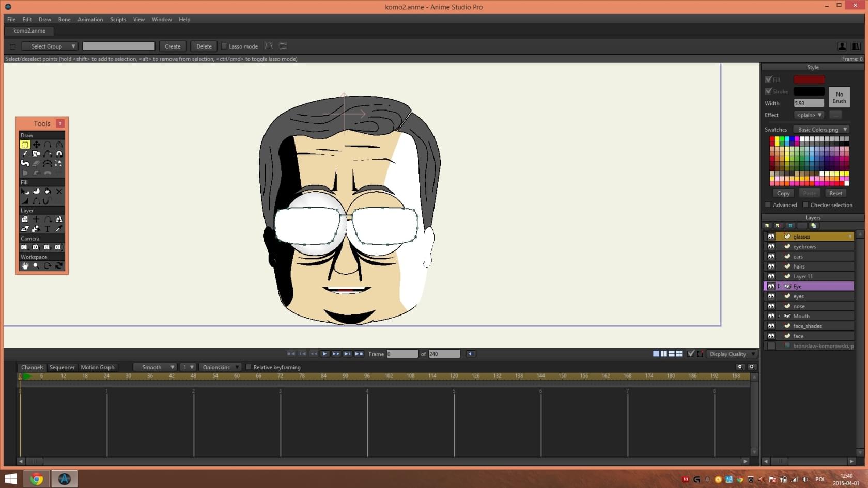Screen dimensions: 868x488
Task: Choose the Draw Shape tool
Action: [x=36, y=154]
